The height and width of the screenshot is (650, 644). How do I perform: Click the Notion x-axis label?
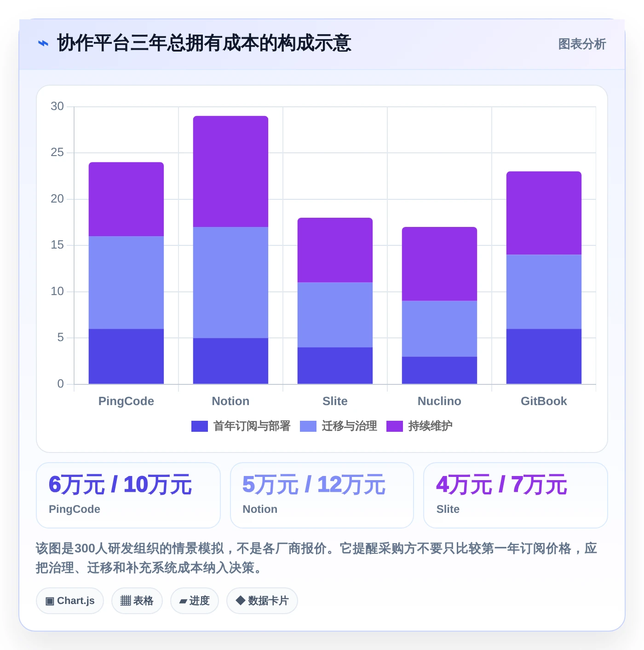[x=230, y=401]
